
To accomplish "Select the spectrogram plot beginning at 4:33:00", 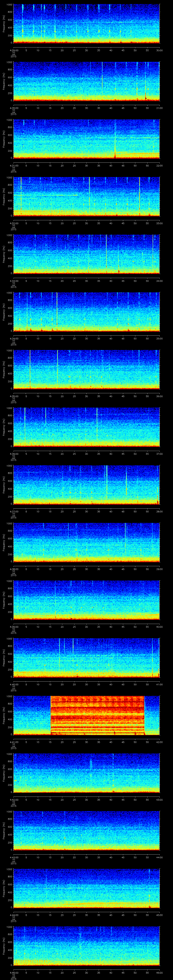I will (86, 254).
